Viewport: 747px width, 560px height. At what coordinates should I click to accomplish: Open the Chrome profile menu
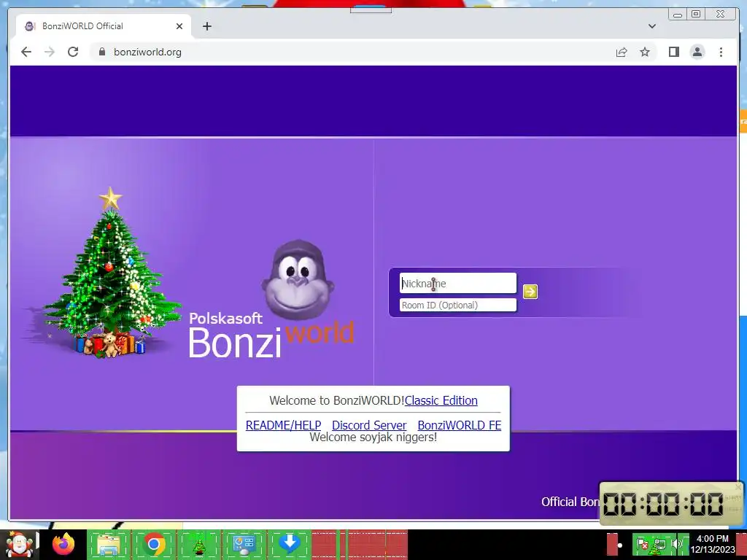[x=697, y=52]
